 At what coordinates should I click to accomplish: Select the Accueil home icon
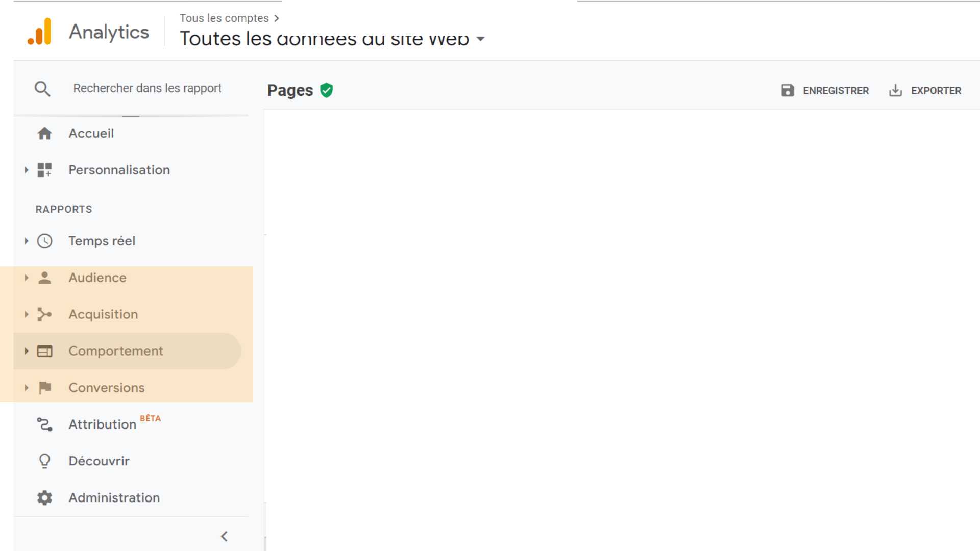pyautogui.click(x=45, y=133)
